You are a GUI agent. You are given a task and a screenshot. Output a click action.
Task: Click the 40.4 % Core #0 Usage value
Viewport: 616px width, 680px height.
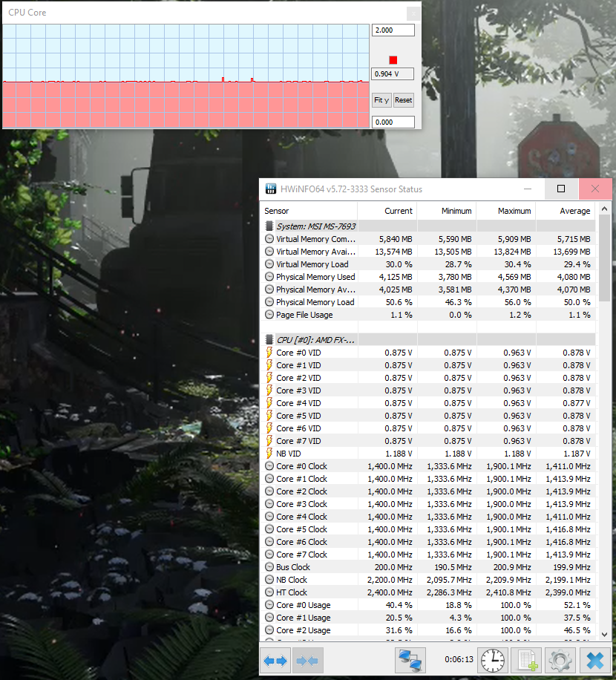399,604
